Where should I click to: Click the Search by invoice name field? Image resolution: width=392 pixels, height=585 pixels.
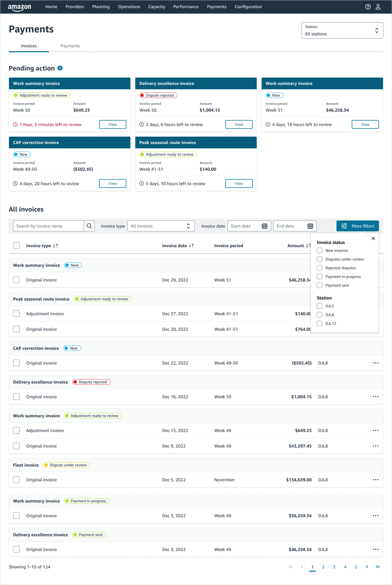point(48,226)
